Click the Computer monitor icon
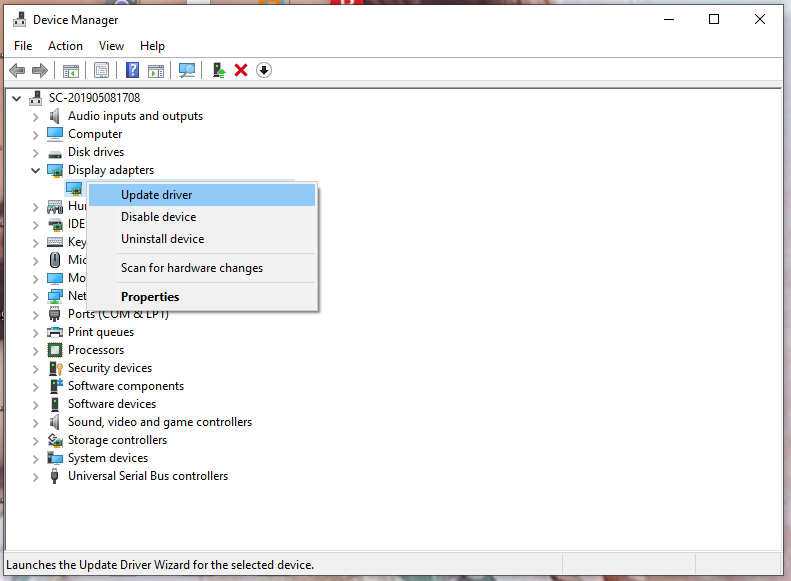The height and width of the screenshot is (581, 791). click(54, 134)
